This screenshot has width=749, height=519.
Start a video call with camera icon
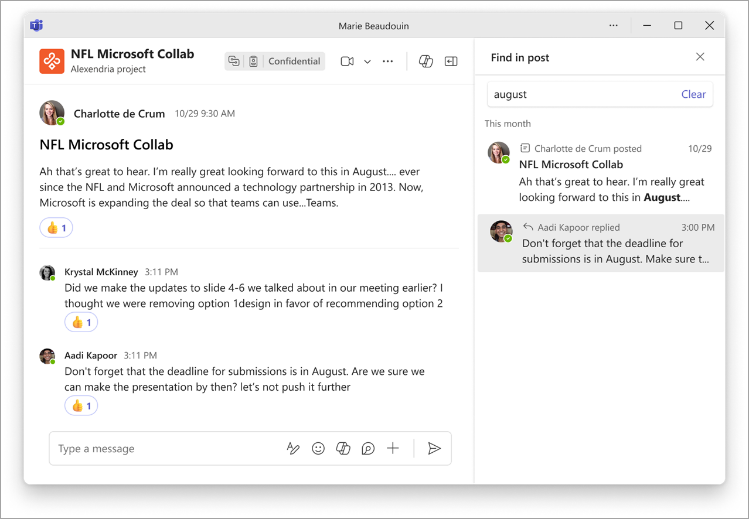point(347,61)
